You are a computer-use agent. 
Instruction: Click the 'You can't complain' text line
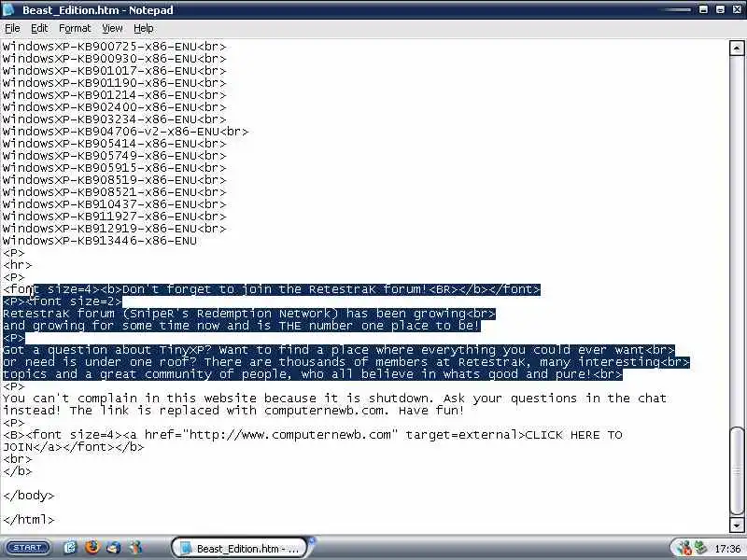[334, 399]
